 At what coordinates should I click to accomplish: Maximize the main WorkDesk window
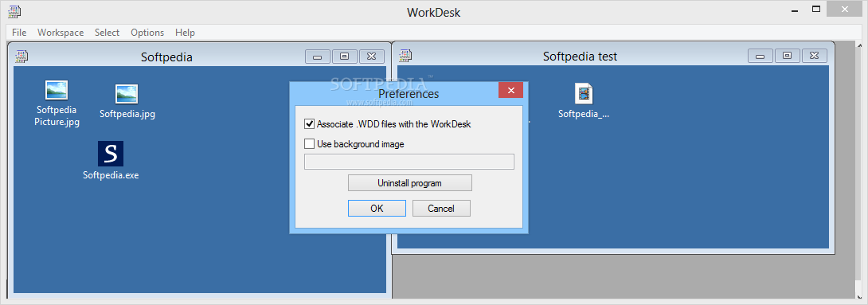[x=815, y=9]
